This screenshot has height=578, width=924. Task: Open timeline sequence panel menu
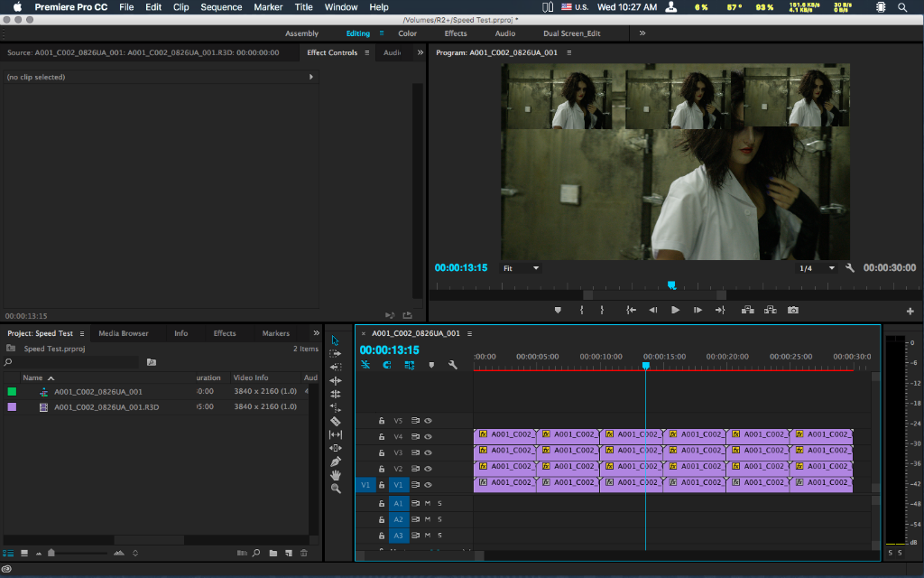coord(469,334)
